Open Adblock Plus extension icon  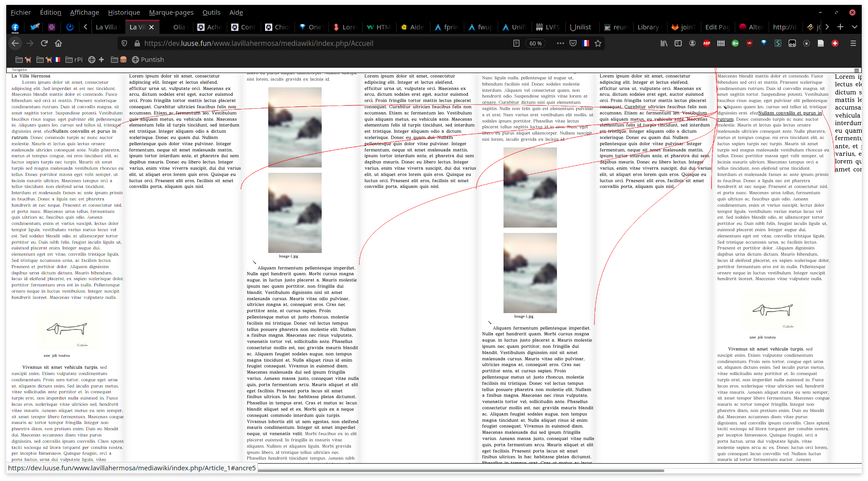tap(706, 43)
